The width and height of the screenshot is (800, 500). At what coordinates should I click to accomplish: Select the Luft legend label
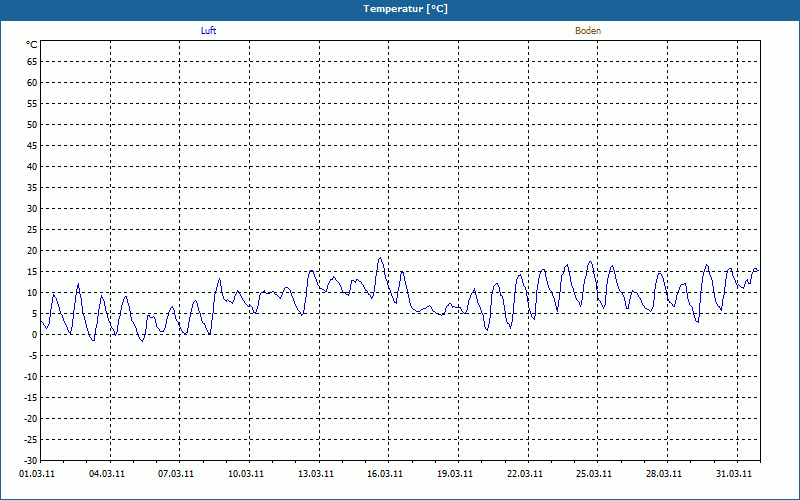point(208,31)
